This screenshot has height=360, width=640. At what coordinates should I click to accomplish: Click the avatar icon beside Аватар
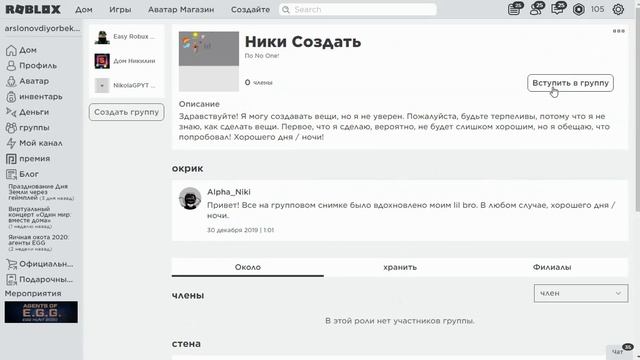pos(11,81)
